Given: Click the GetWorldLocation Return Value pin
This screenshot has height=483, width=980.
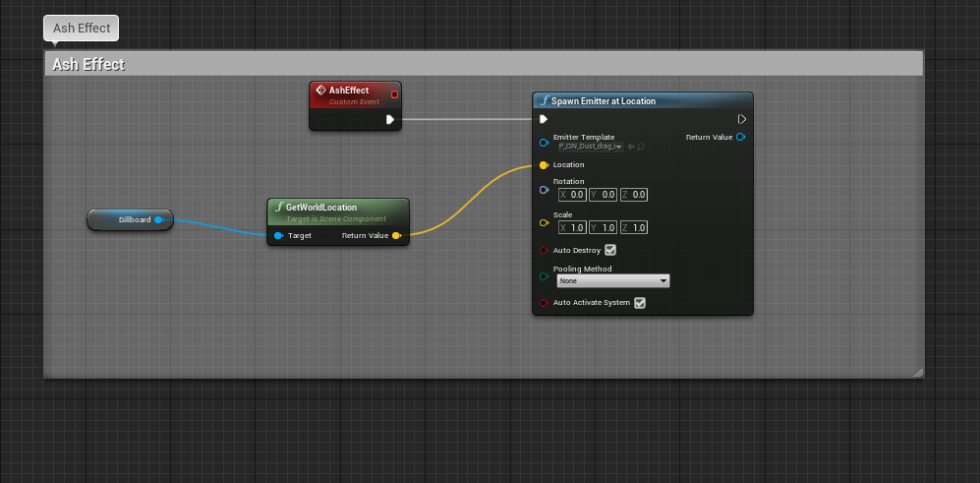Looking at the screenshot, I should pyautogui.click(x=396, y=236).
